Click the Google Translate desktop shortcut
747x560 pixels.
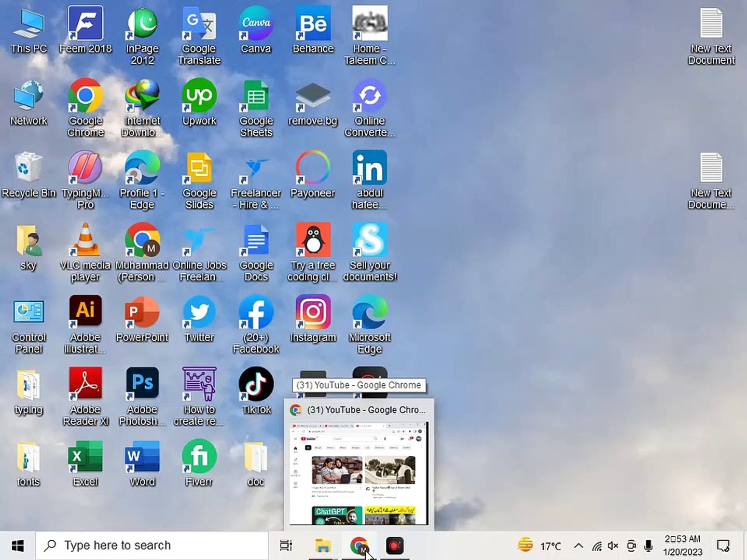[x=199, y=36]
